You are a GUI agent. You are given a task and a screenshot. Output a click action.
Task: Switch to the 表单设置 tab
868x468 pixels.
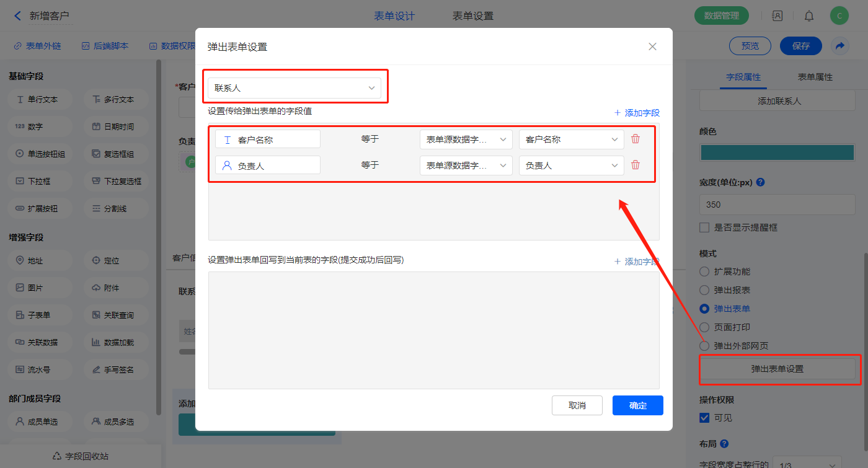[473, 16]
